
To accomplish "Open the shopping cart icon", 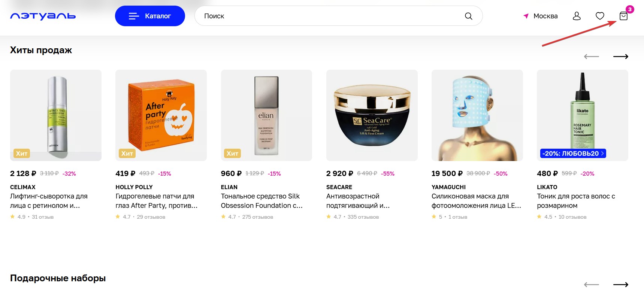I will coord(623,16).
